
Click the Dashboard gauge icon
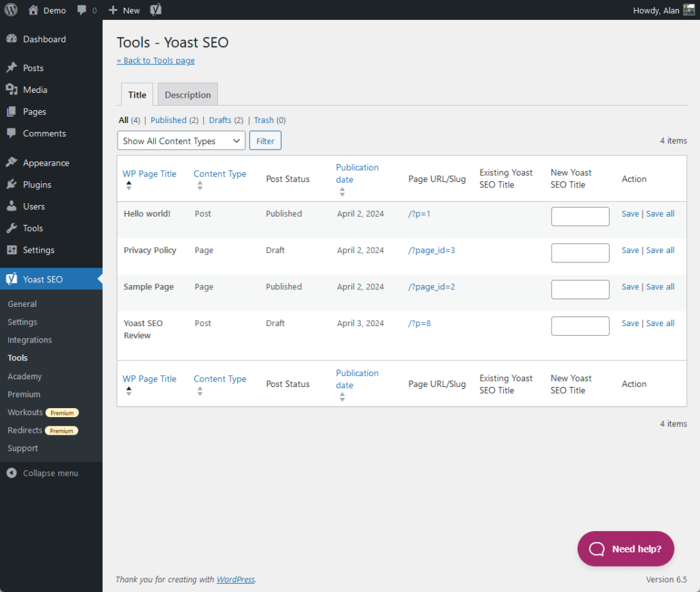(x=12, y=39)
